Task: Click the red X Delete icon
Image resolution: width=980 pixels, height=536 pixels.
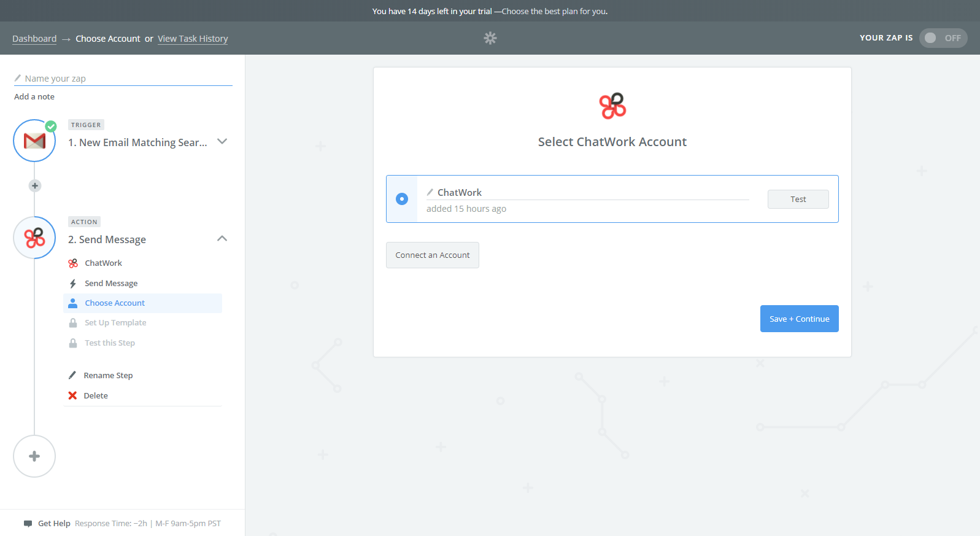Action: pos(72,395)
